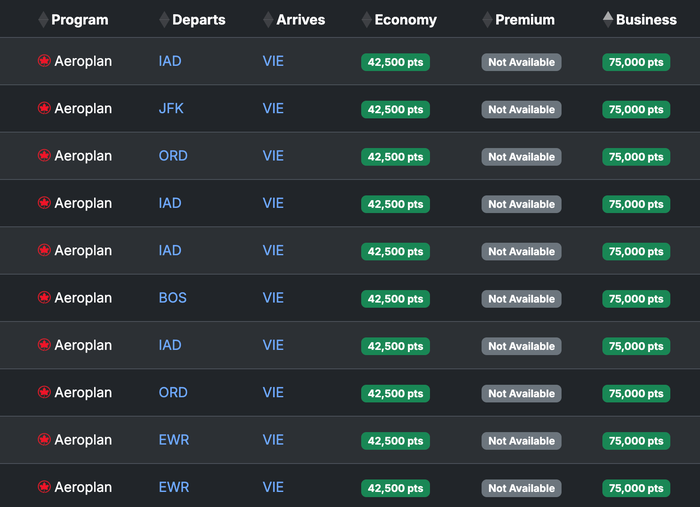Screen dimensions: 700x507
Task: Click the Not Available premium badge in BOS row
Action: tap(521, 299)
